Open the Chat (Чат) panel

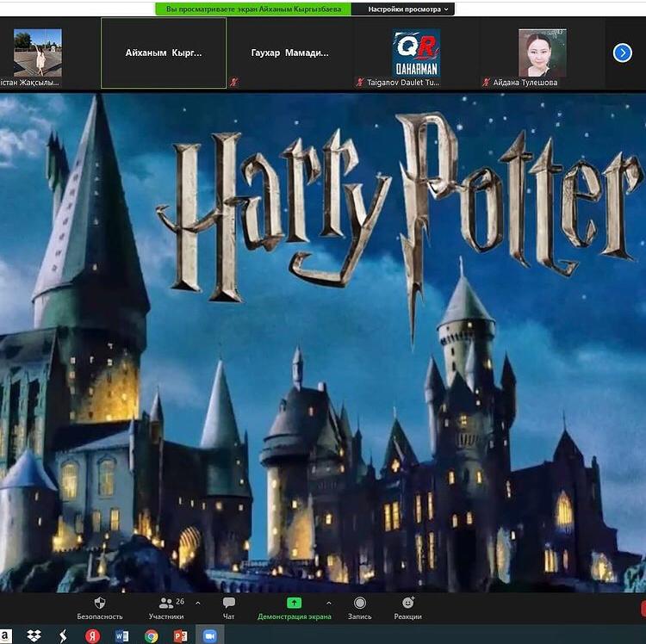pyautogui.click(x=228, y=605)
